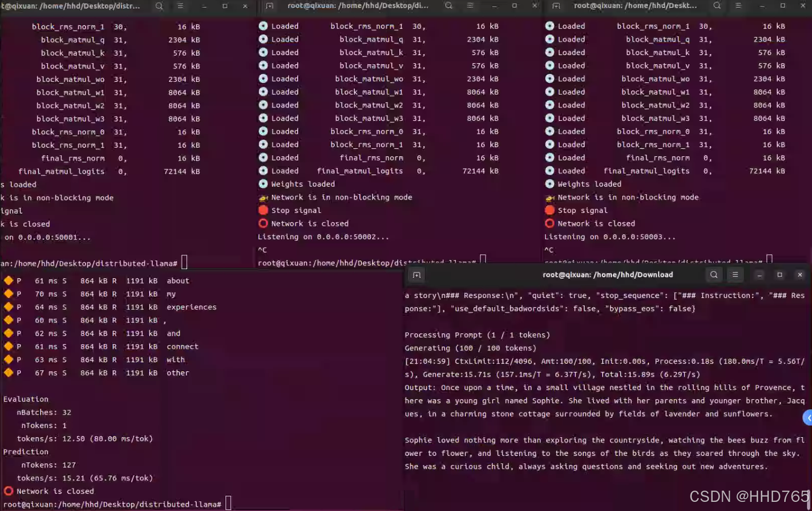This screenshot has width=812, height=511.
Task: Click 'nTokens: 127' line
Action: [49, 465]
